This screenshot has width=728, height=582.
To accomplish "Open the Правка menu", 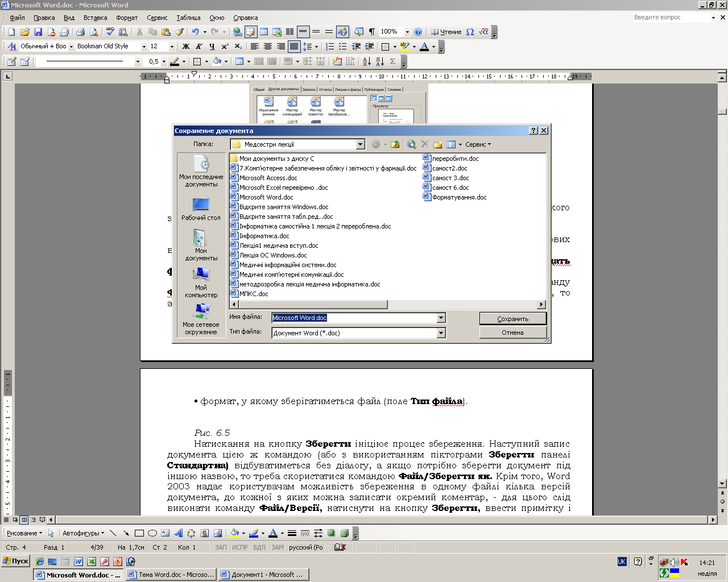I will pos(44,18).
